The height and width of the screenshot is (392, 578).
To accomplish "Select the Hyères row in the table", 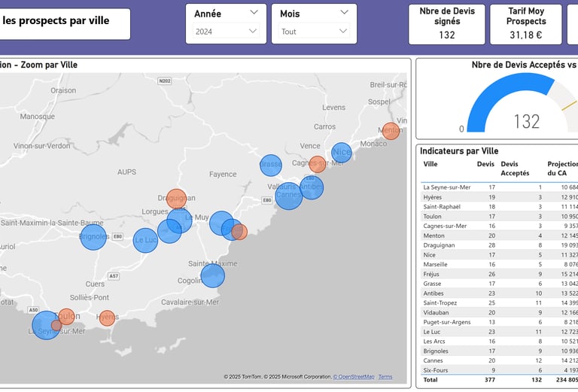I will (x=500, y=197).
